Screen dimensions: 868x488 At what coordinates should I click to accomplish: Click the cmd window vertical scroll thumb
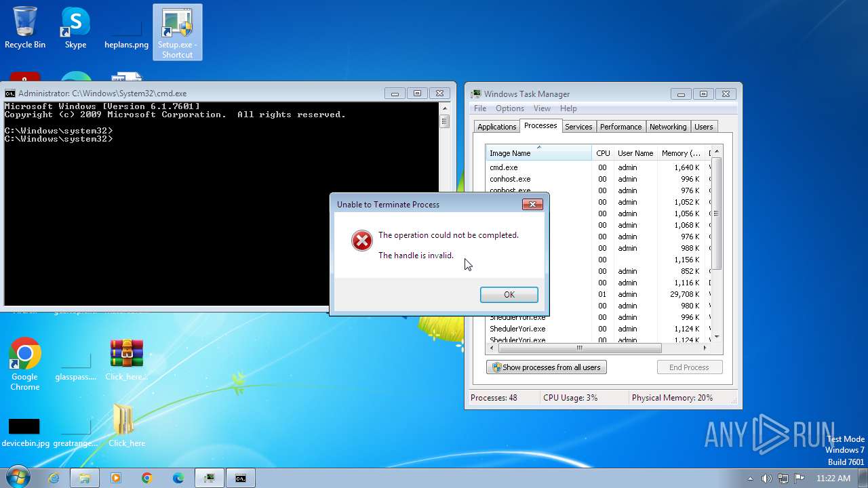(445, 121)
